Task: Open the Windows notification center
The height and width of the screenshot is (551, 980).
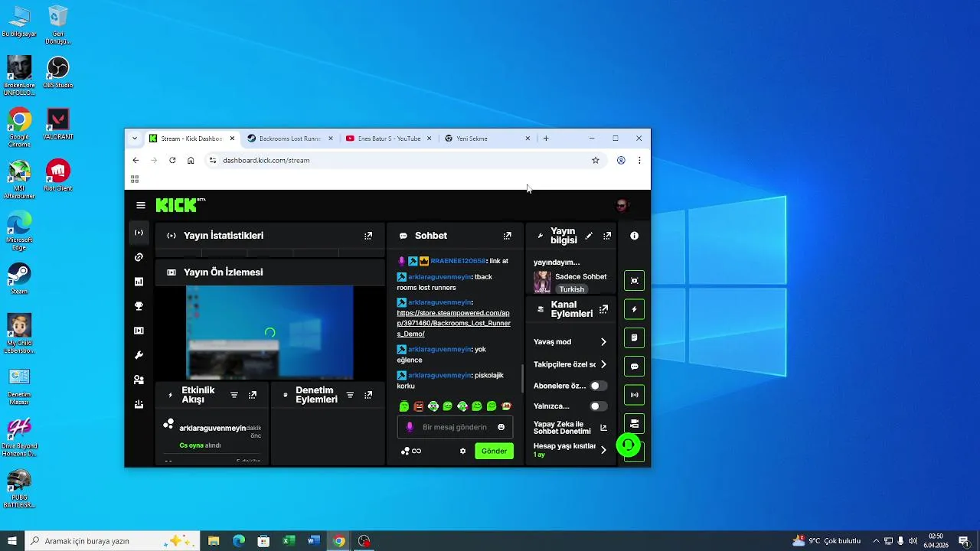Action: pyautogui.click(x=963, y=541)
